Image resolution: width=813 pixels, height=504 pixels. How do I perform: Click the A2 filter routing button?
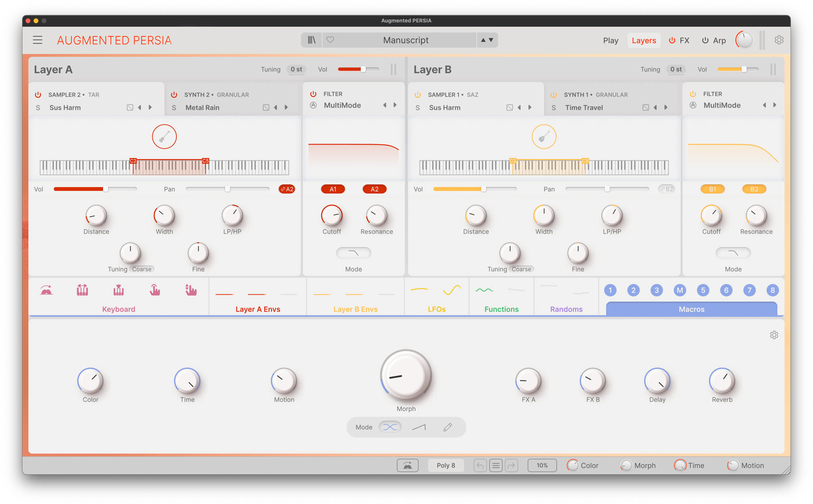point(374,189)
